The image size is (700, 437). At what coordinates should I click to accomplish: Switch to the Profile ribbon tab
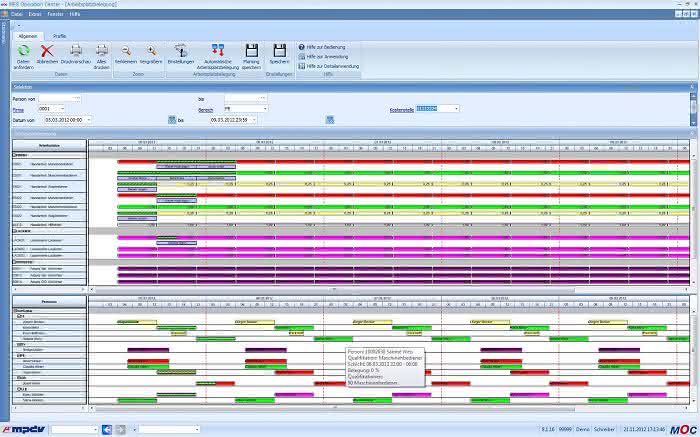point(59,36)
